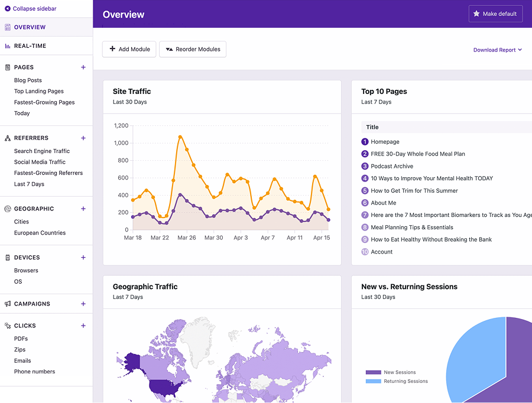
Task: Click the Real-Time bar chart icon
Action: [x=8, y=46]
